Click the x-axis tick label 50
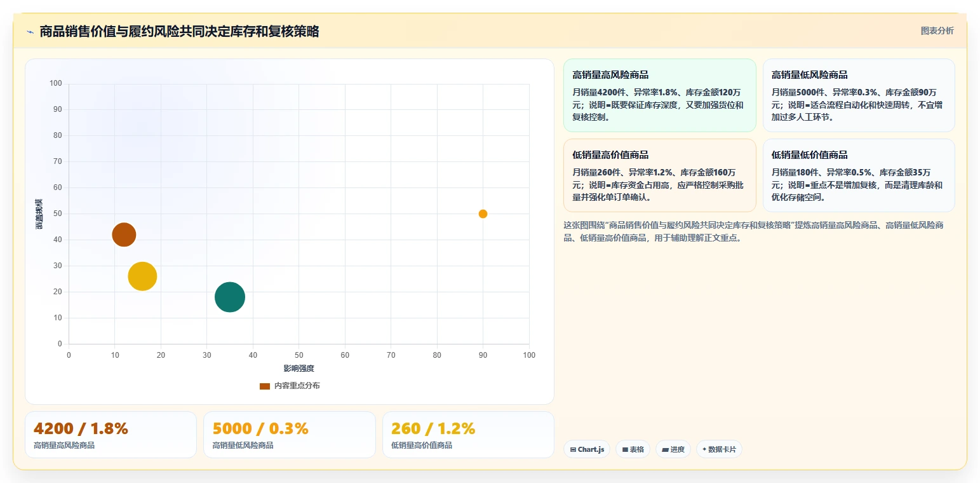The height and width of the screenshot is (483, 980). click(x=299, y=355)
